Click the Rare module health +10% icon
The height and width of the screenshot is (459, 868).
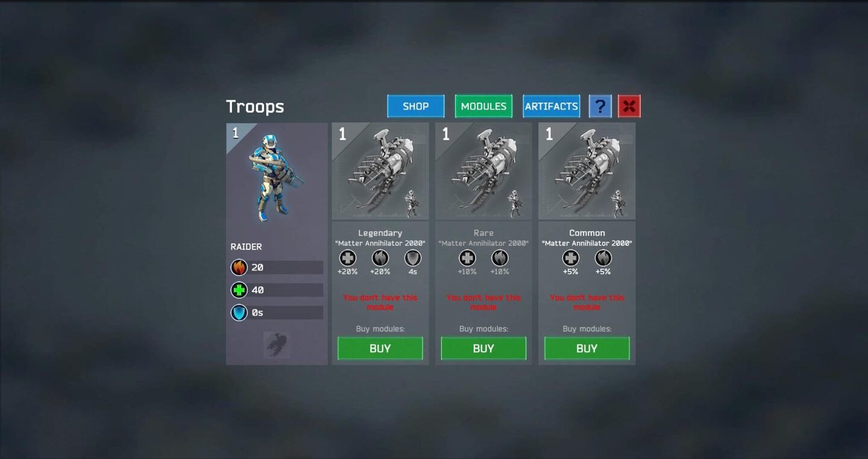[x=467, y=258]
